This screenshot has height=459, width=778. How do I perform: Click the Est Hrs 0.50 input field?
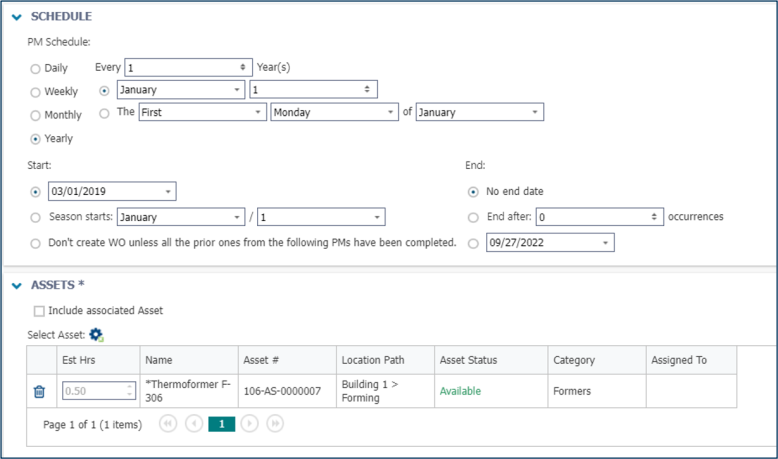99,391
